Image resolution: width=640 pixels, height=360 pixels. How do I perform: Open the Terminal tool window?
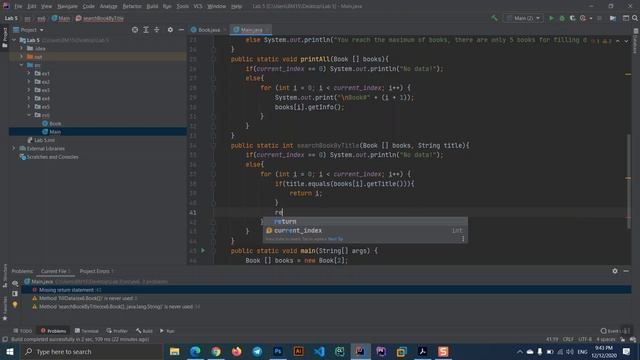87,331
